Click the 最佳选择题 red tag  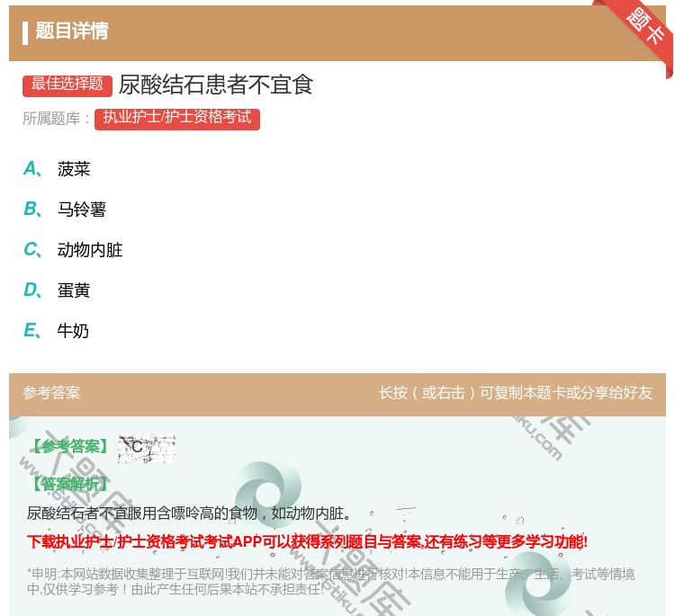pyautogui.click(x=67, y=85)
